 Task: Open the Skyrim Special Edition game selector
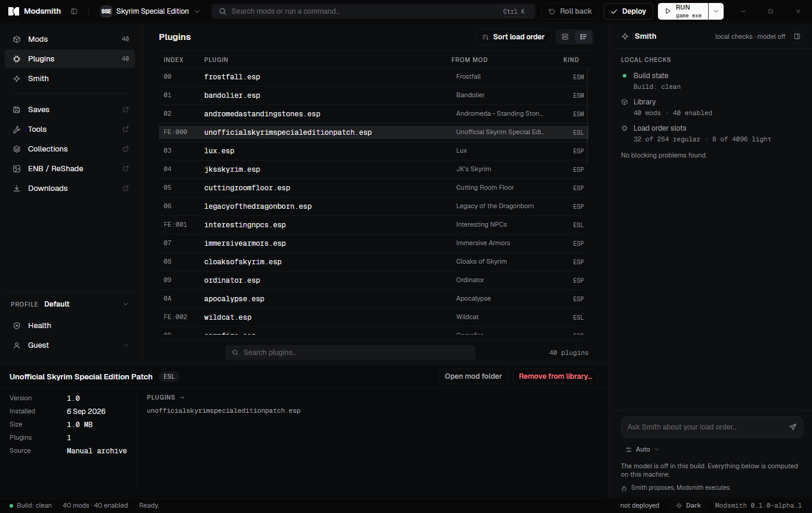[x=150, y=11]
